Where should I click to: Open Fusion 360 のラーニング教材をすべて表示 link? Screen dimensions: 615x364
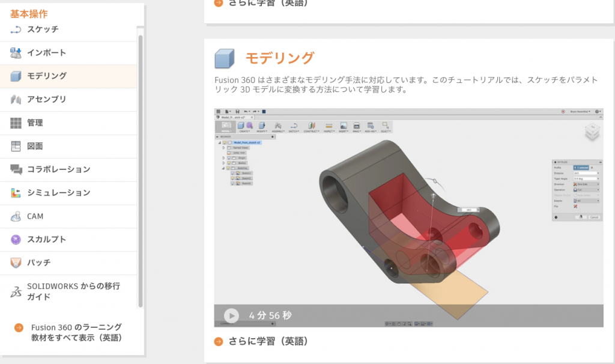76,333
